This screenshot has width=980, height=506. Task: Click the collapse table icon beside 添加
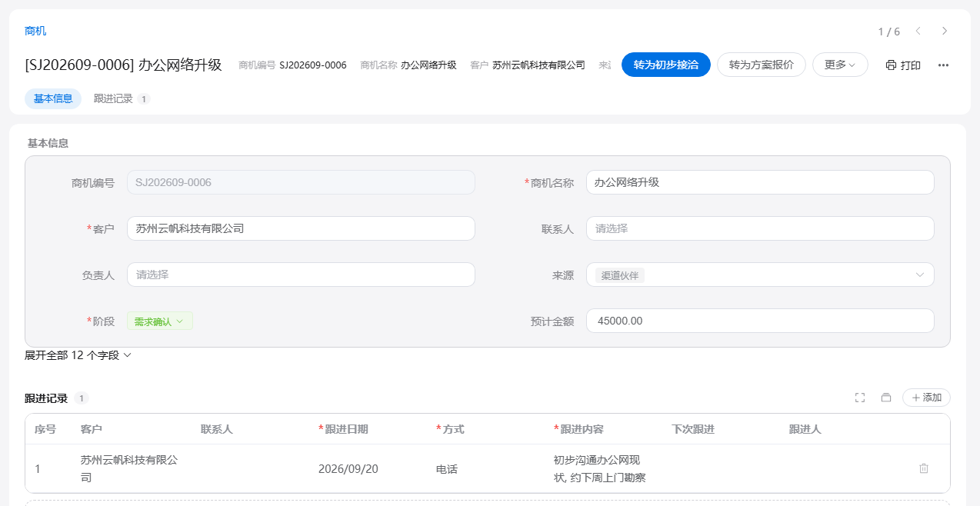pyautogui.click(x=886, y=398)
